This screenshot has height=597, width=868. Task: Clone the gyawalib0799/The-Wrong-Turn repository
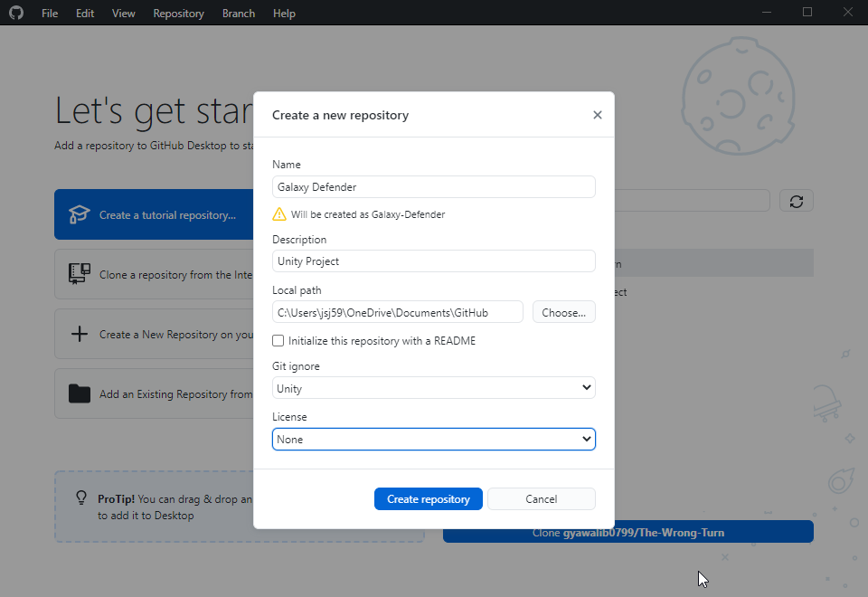point(627,531)
